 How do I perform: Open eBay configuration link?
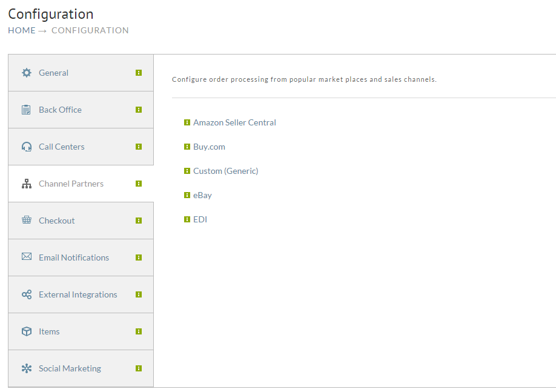pos(202,195)
